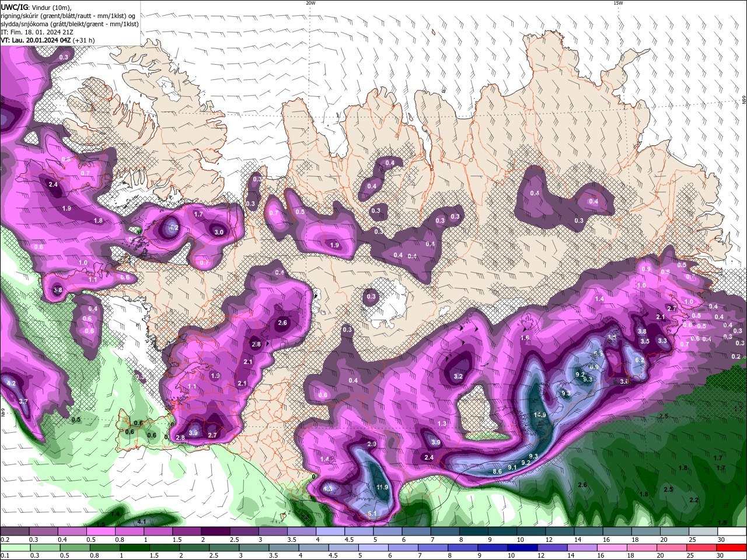The width and height of the screenshot is (747, 560).
Task: Click the bright pink 0.5 swatch in the upper legend
Action: tap(100, 532)
